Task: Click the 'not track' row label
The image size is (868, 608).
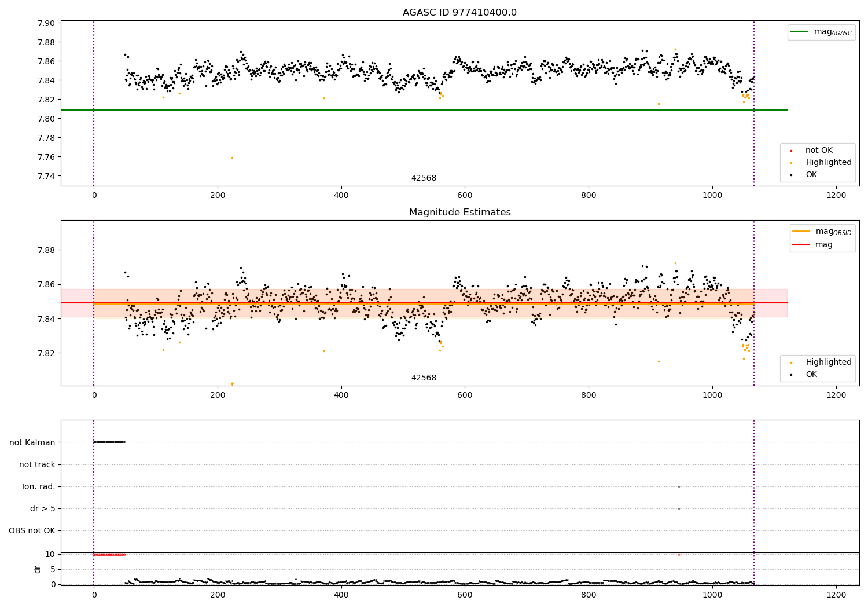Action: pos(37,464)
